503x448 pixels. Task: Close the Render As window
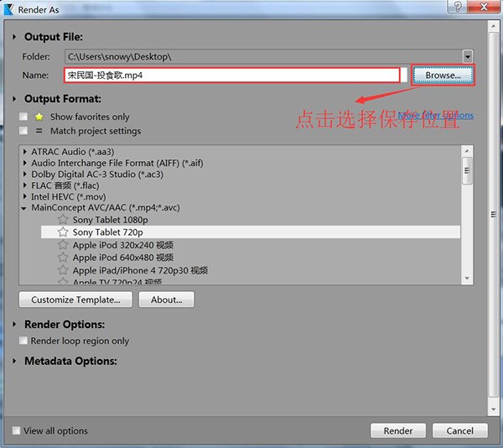[484, 7]
